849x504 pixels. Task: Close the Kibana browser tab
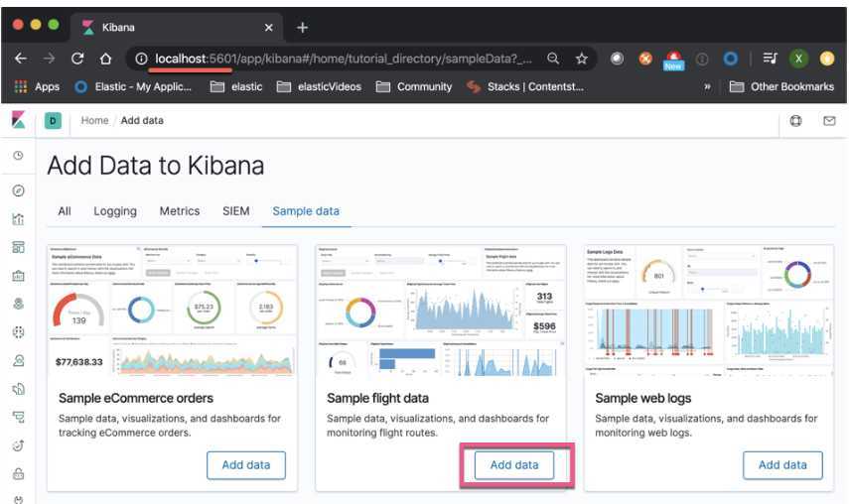tap(268, 27)
